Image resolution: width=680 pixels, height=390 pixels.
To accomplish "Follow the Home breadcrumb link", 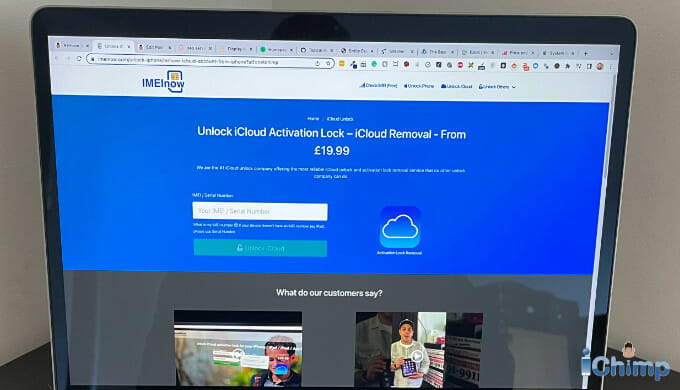I will coord(313,118).
